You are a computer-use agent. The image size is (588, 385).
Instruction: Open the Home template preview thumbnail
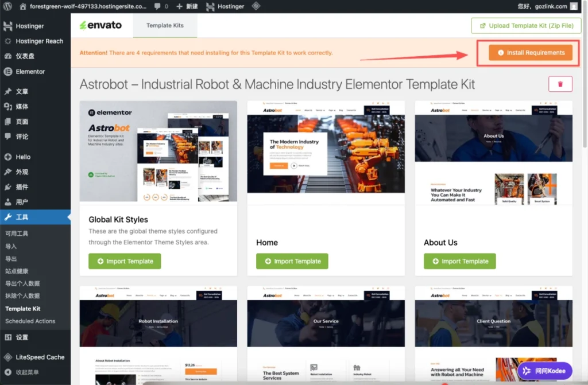click(326, 153)
